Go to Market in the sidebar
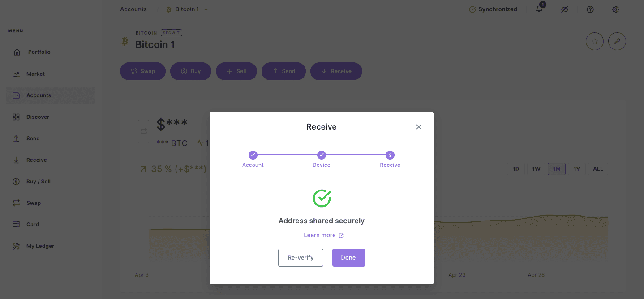 pos(35,74)
